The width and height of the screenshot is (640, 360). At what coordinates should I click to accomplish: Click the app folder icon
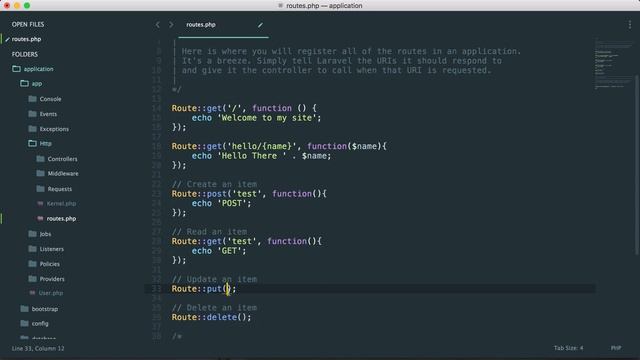pyautogui.click(x=24, y=83)
